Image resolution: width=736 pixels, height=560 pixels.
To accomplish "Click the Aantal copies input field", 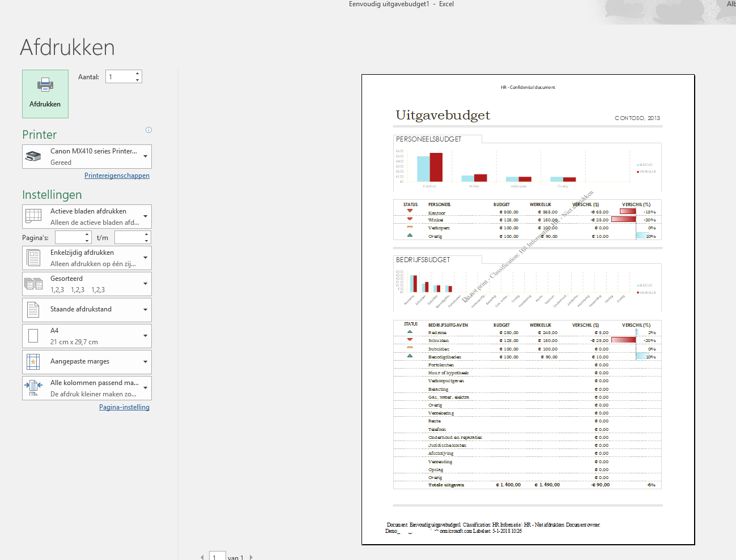I will [x=120, y=77].
